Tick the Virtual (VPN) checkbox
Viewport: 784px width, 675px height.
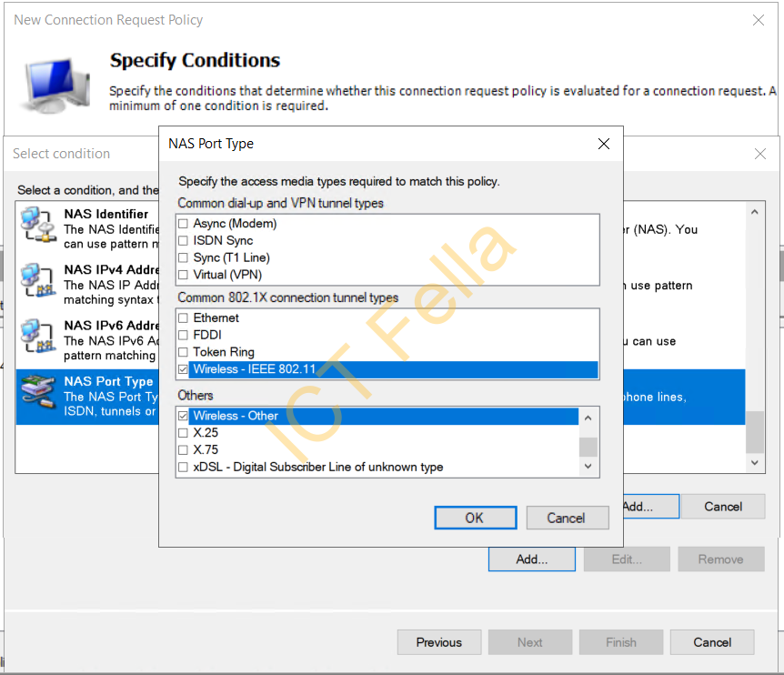pos(183,275)
